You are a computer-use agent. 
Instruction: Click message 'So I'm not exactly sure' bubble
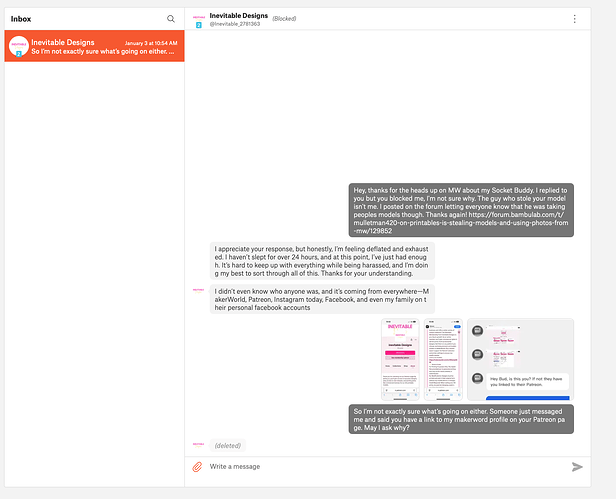tap(461, 419)
